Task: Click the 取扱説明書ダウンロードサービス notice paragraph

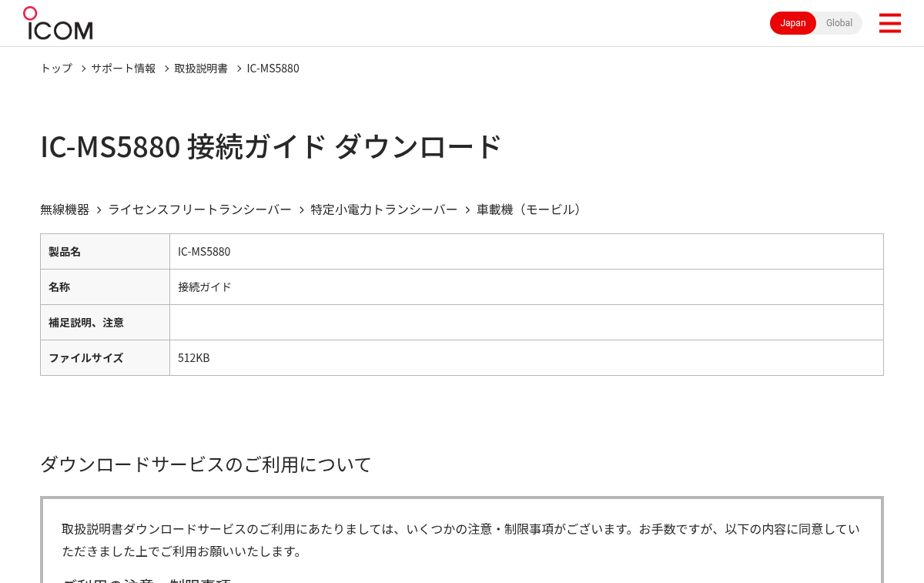Action: click(x=461, y=540)
